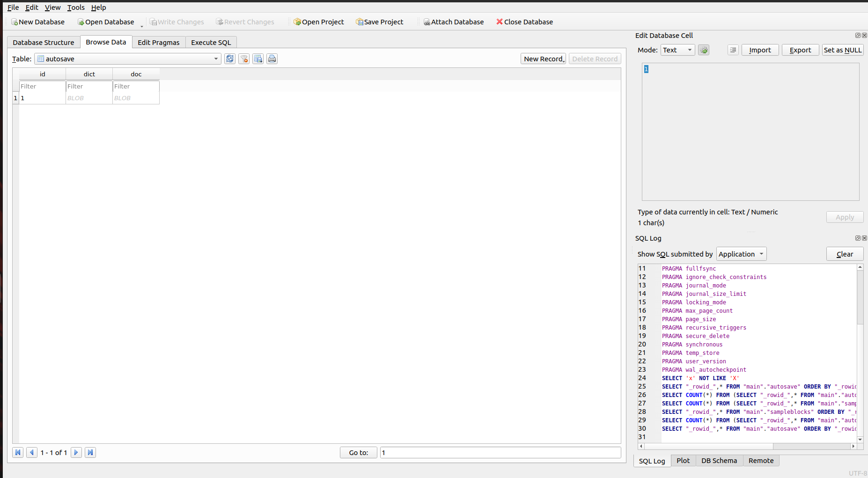
Task: Open the File menu
Action: point(13,7)
